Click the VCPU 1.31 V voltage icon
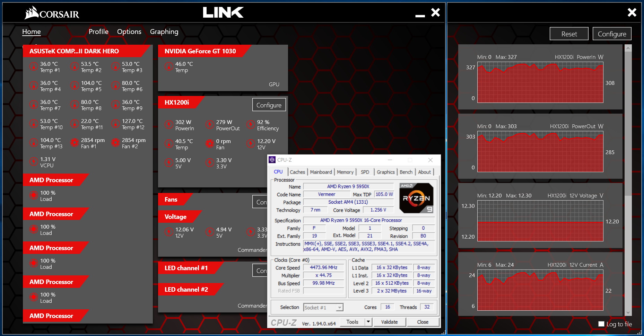 [x=34, y=162]
